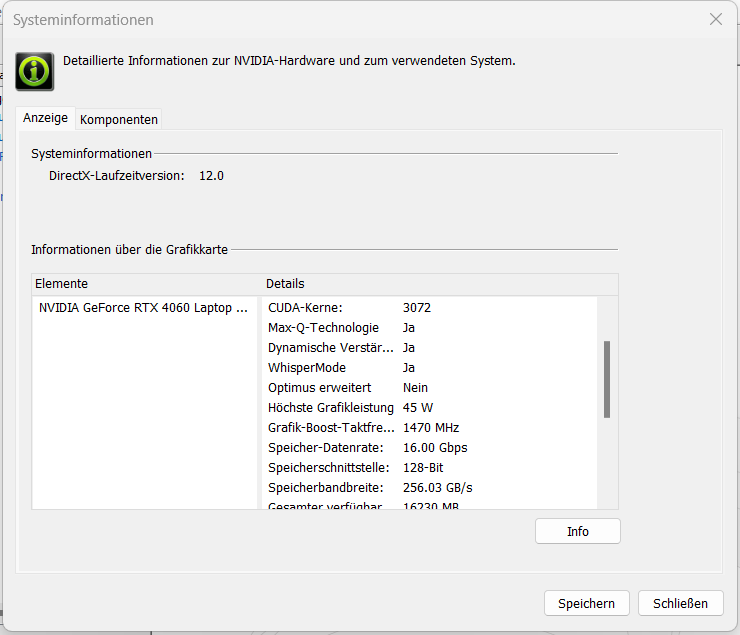Viewport: 740px width, 635px height.
Task: Select the CUDA-Kerne detail row
Action: 350,308
